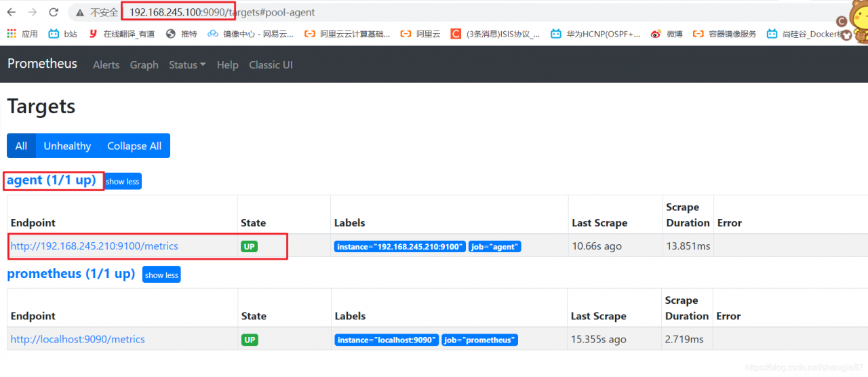Screen dimensions: 868x377
Task: Click the instance="localhost:9090" label
Action: click(x=387, y=340)
